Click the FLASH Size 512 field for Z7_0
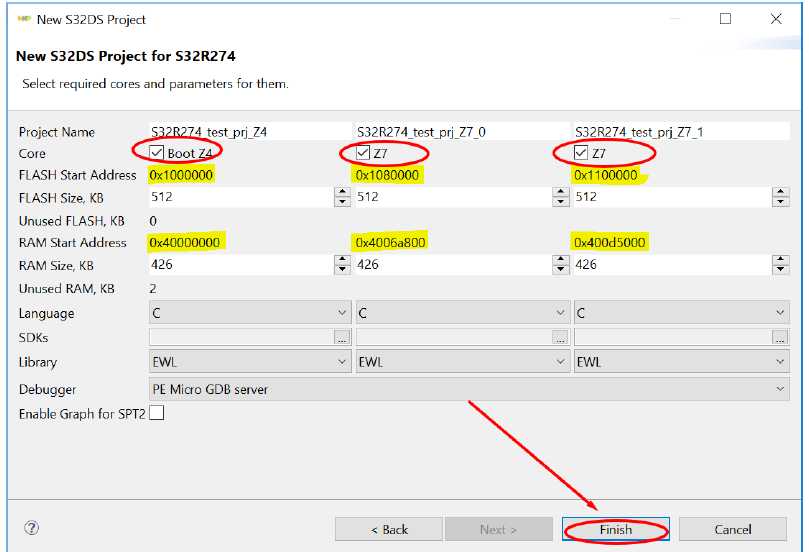 point(454,197)
